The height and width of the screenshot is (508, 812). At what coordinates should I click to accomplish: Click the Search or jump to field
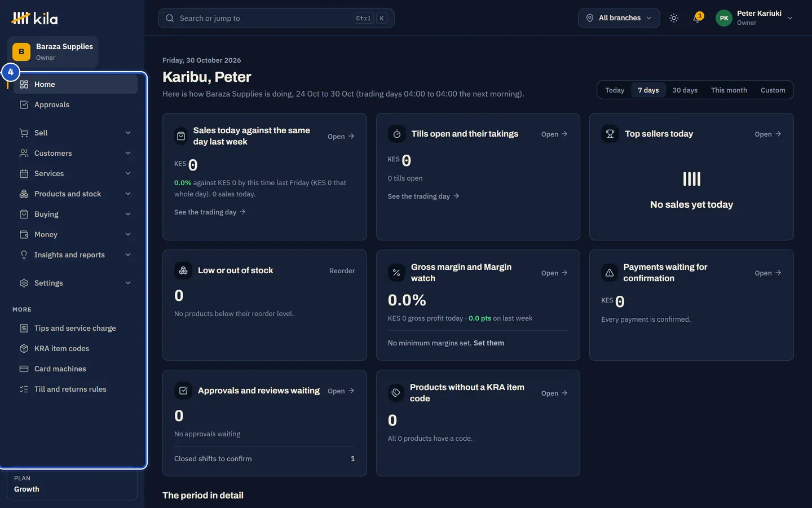coord(276,18)
